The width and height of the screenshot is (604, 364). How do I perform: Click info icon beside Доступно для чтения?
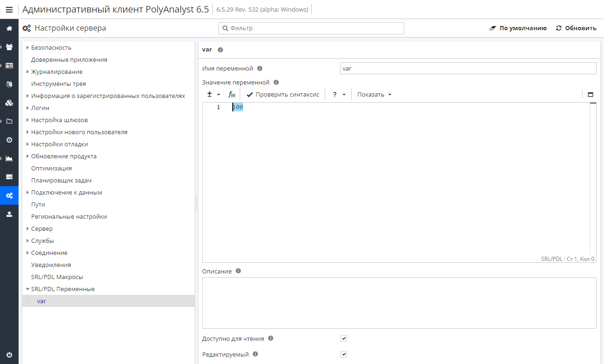(270, 338)
